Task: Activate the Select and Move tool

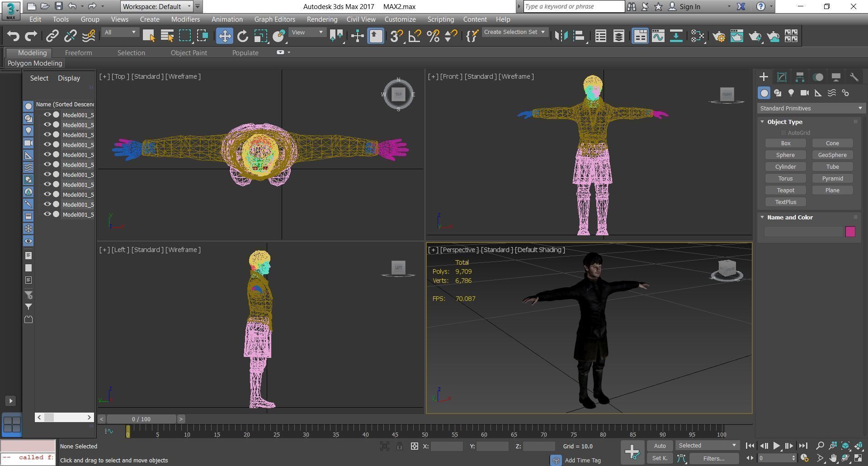Action: pyautogui.click(x=224, y=36)
